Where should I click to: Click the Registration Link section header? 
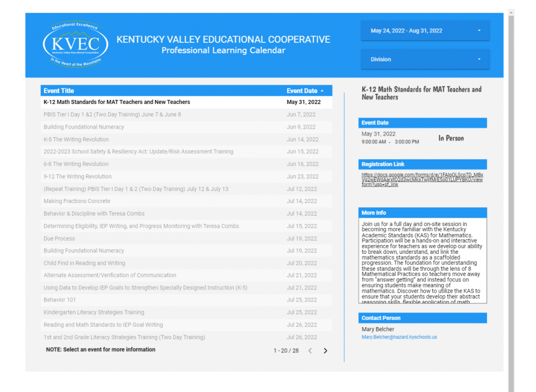pyautogui.click(x=422, y=164)
